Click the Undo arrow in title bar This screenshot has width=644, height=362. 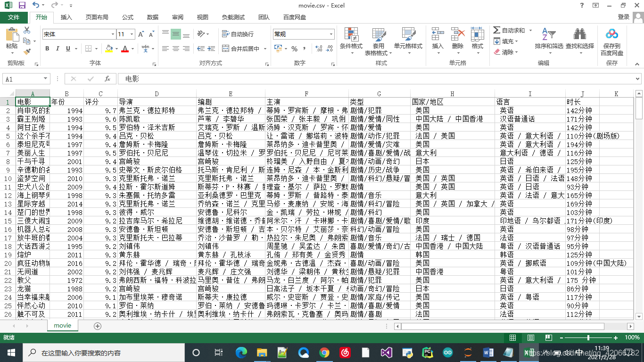coord(36,6)
